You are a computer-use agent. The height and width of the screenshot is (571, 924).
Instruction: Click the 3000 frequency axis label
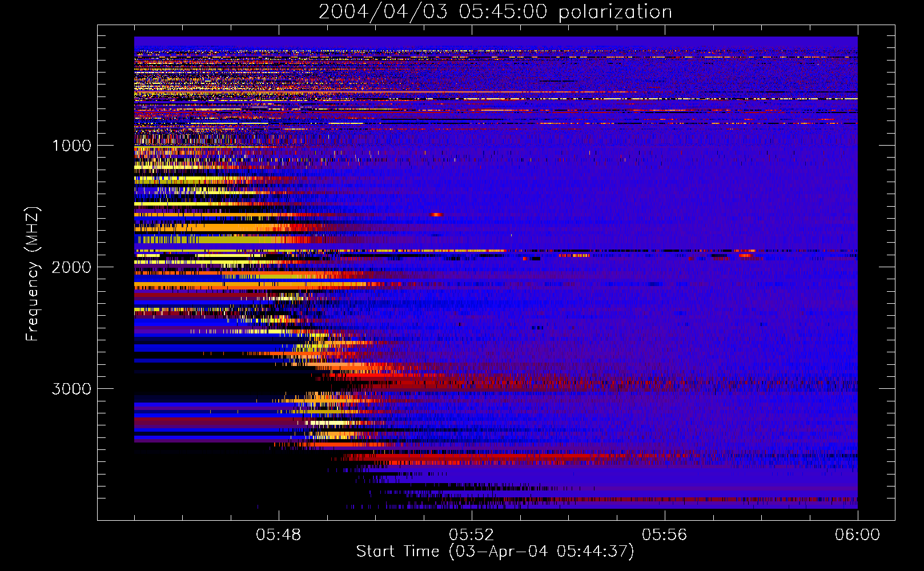pyautogui.click(x=71, y=389)
